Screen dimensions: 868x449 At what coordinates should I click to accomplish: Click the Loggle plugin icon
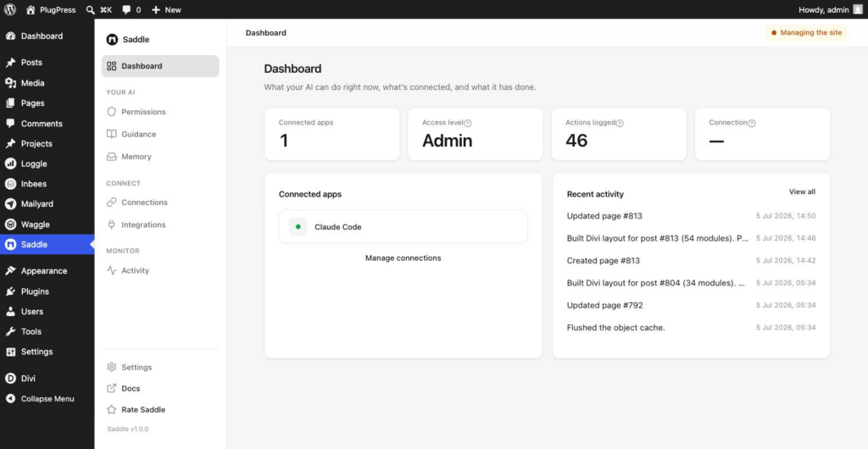tap(10, 164)
